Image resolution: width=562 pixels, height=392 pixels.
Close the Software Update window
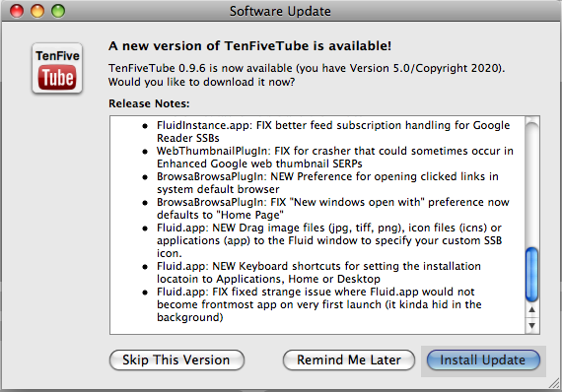(x=17, y=11)
